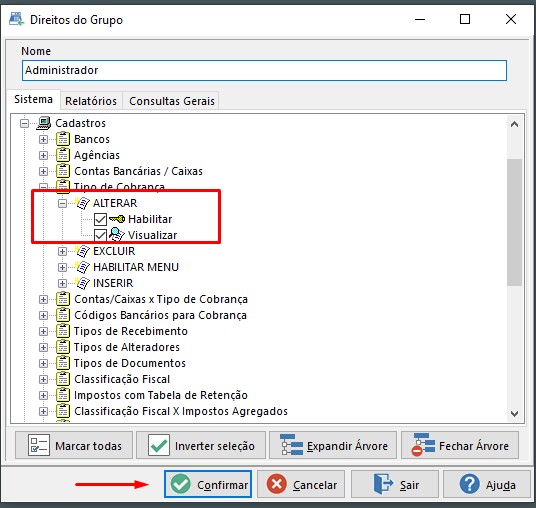Click the Impostos com Tabela de Retenção icon
The image size is (536, 508).
pos(63,395)
